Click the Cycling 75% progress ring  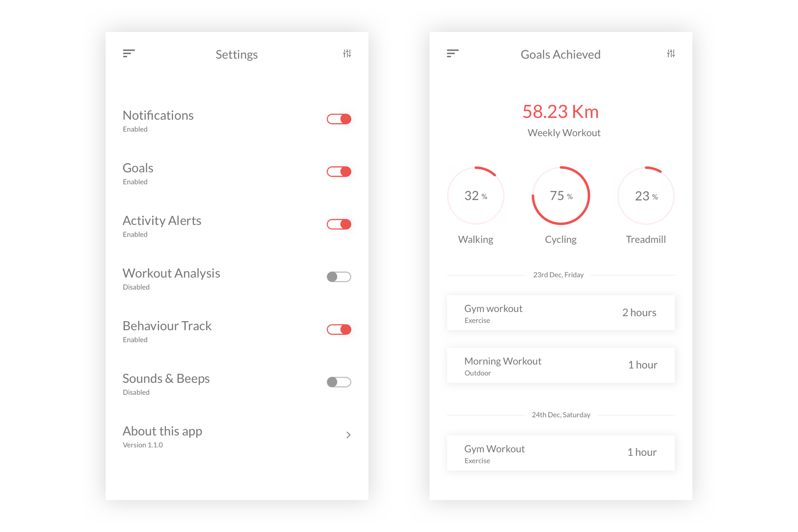(x=560, y=196)
